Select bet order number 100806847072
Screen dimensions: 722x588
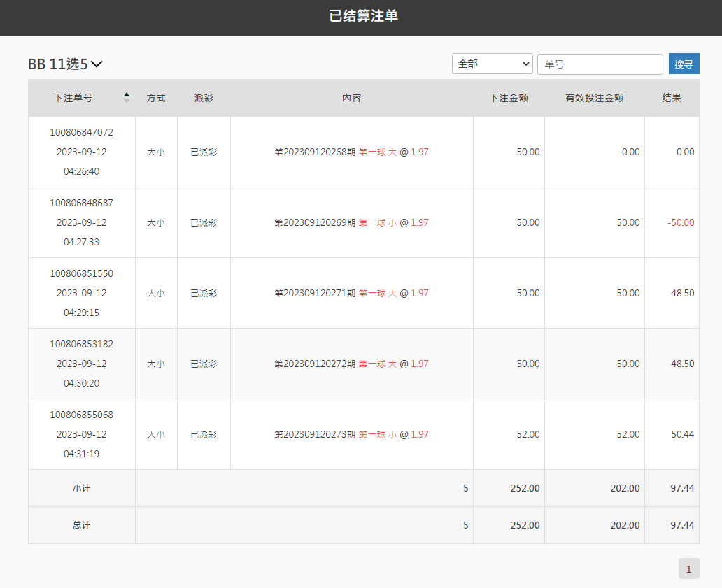pyautogui.click(x=81, y=132)
